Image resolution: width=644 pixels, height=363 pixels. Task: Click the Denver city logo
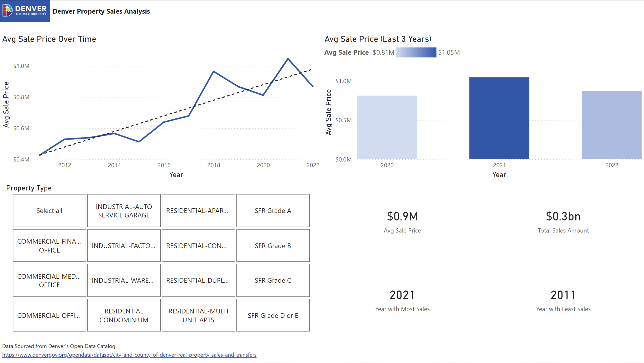(25, 11)
